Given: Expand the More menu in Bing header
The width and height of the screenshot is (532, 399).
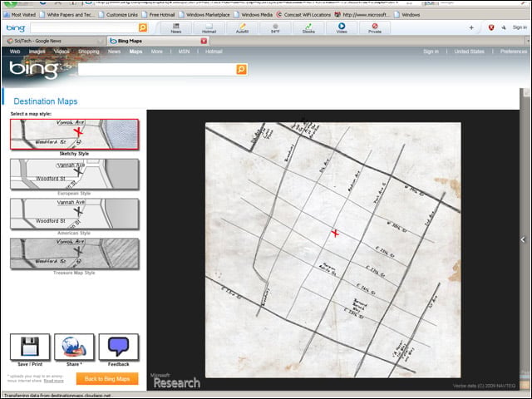Looking at the screenshot, I should [157, 52].
